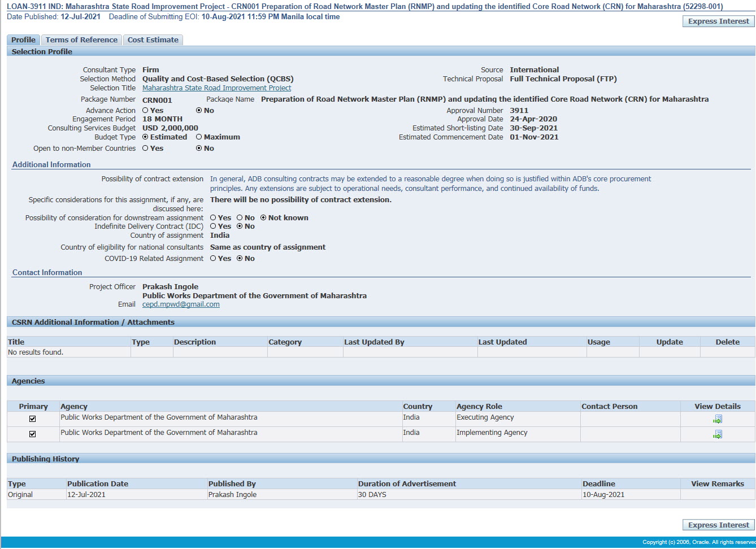Screen dimensions: 756x549
Task: Open the Terms of Reference tab
Action: [81, 40]
